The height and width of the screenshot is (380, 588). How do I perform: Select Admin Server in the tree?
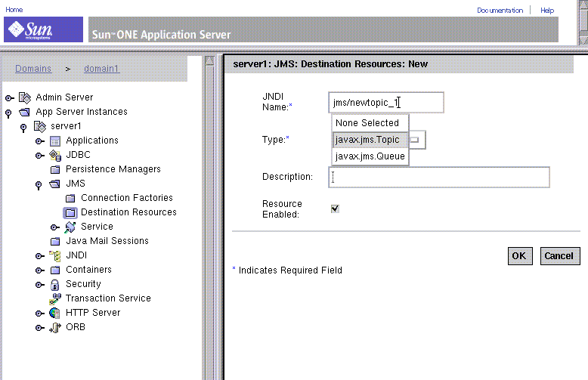[x=64, y=97]
